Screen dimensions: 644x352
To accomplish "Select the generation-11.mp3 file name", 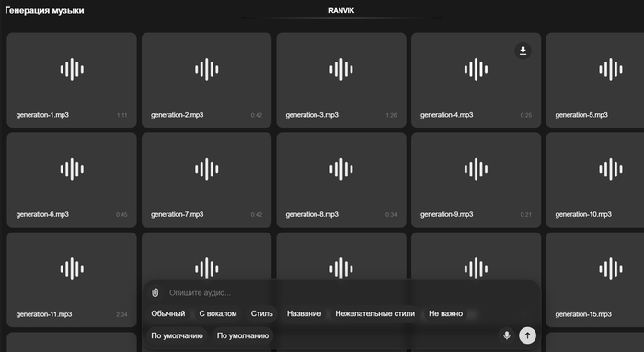I will [x=44, y=314].
